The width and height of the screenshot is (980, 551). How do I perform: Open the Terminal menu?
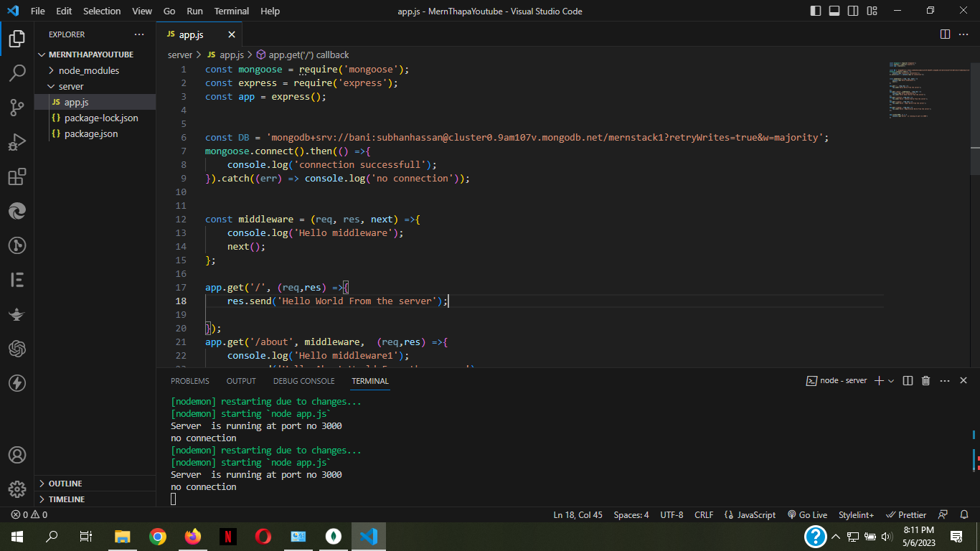pos(231,11)
